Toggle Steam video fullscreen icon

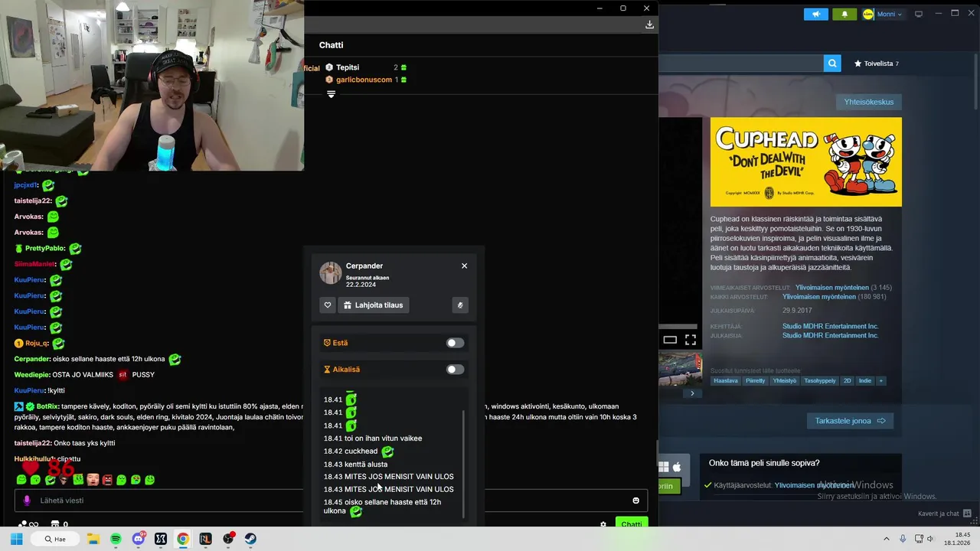pyautogui.click(x=691, y=340)
